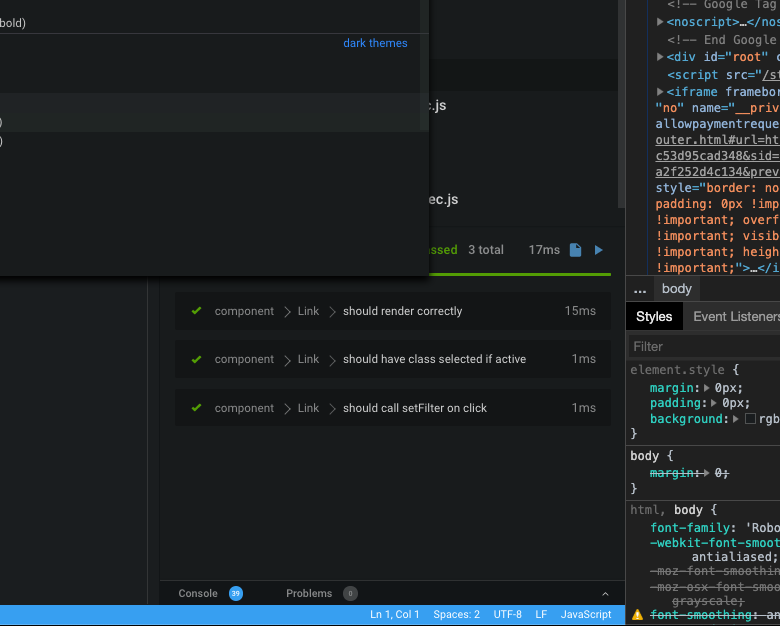Click the warning icon beside font-smoothing
The image size is (780, 626).
(x=637, y=615)
